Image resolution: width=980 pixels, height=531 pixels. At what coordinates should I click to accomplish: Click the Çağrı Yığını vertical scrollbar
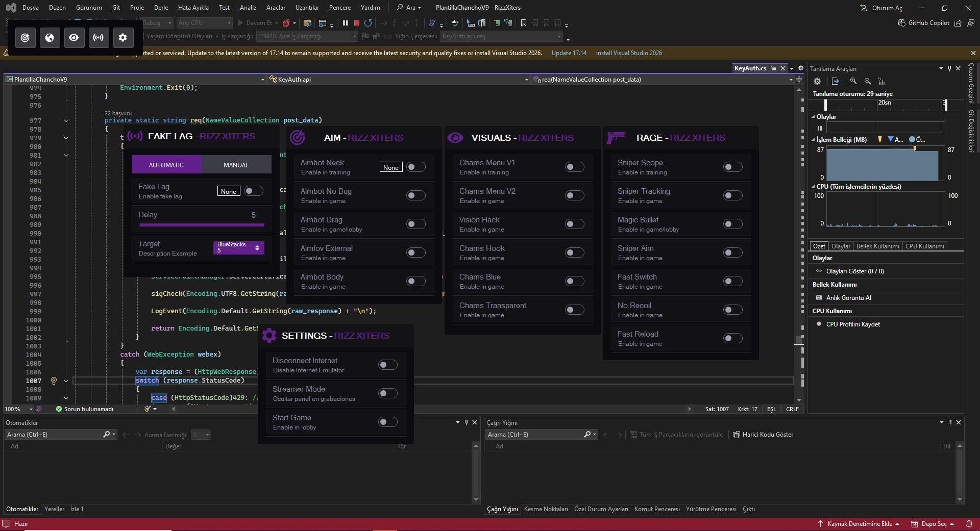tap(960, 473)
